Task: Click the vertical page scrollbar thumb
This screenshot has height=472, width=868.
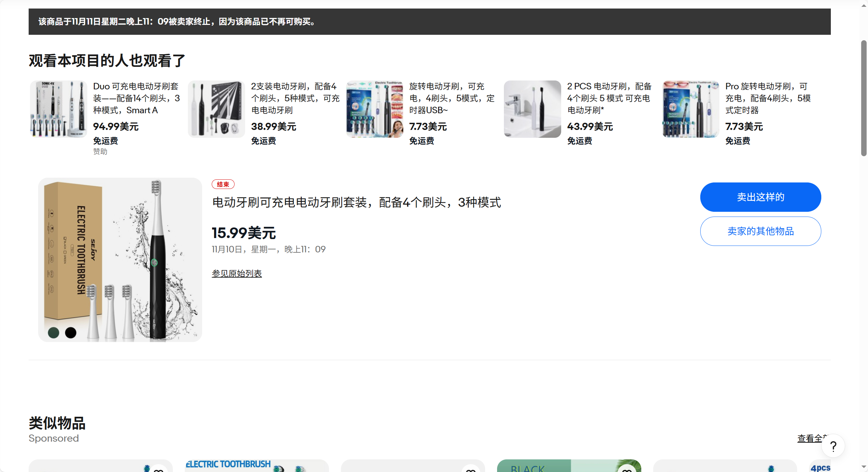Action: 864,98
